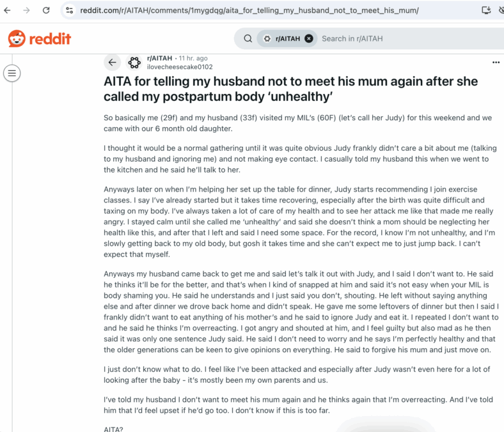Image resolution: width=504 pixels, height=432 pixels.
Task: Open the sidebar hamburger menu
Action: [12, 73]
